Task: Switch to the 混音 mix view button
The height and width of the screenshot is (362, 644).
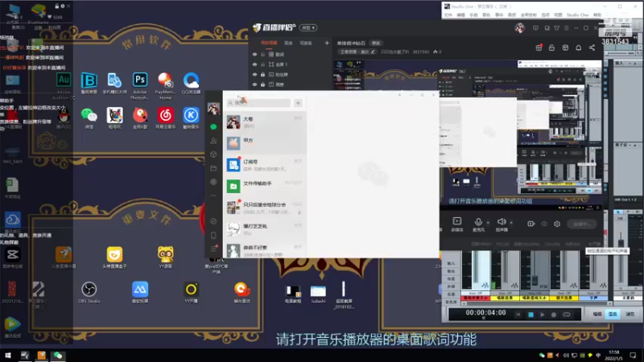Action: [613, 314]
